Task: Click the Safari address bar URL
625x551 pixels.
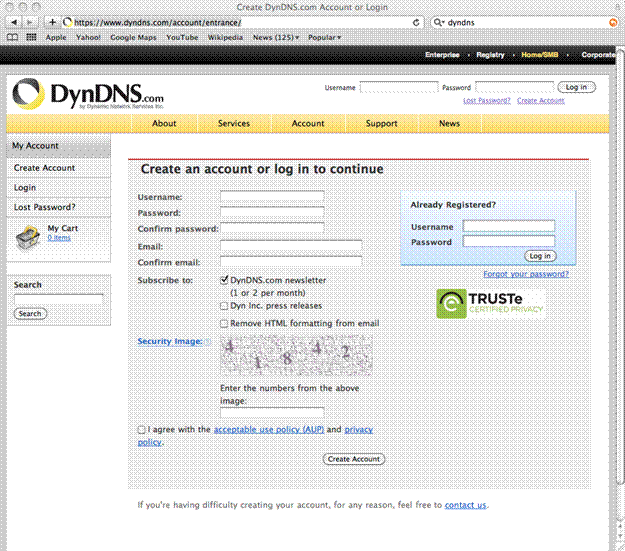Action: [157, 23]
